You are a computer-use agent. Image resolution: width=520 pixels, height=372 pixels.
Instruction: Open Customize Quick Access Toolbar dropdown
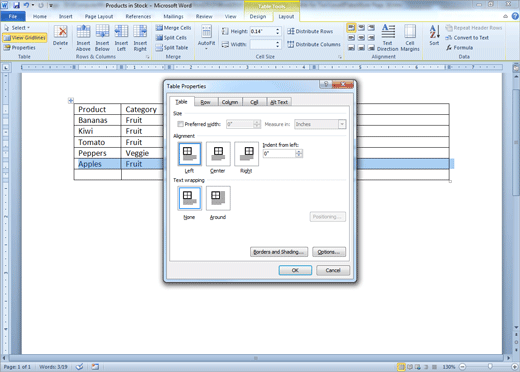pos(51,5)
